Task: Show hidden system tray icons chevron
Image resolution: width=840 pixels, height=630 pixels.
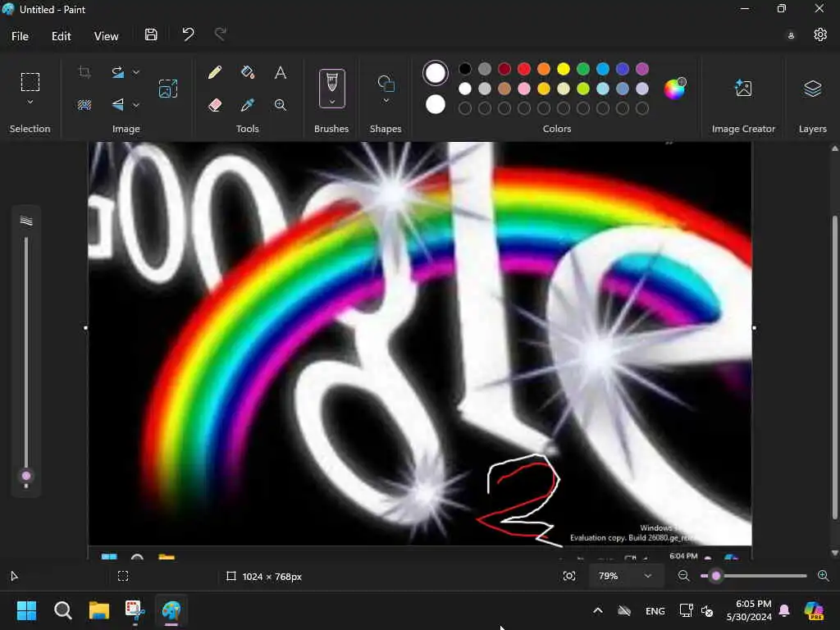Action: [x=598, y=610]
